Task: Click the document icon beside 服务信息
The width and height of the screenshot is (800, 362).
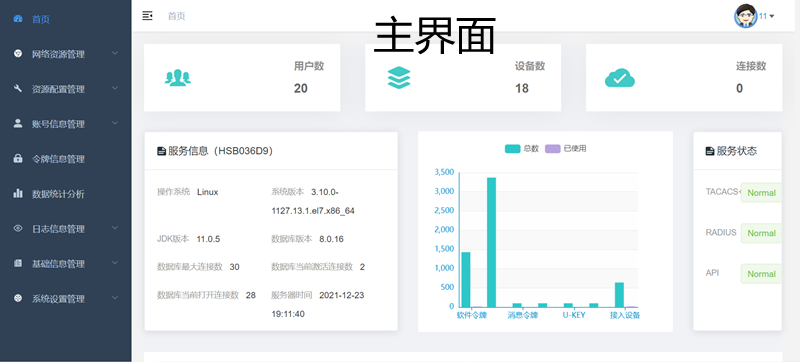Action: click(161, 151)
